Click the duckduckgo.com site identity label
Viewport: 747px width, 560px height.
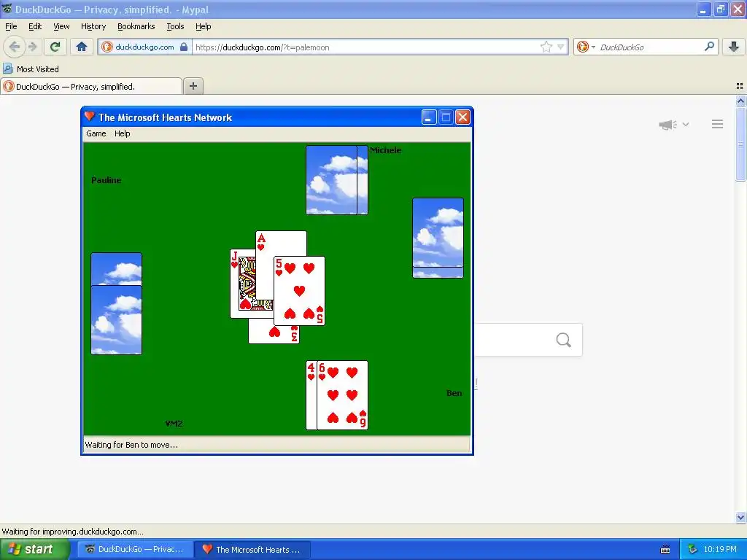tap(144, 47)
